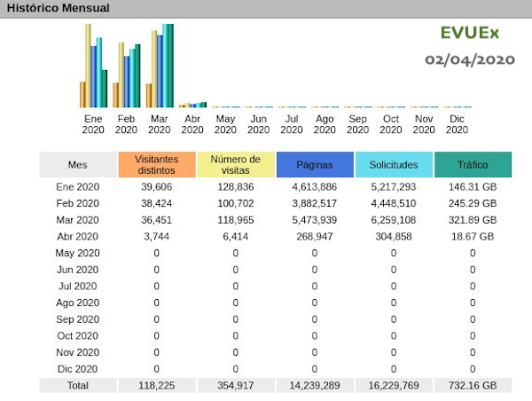Click the Total row label

click(x=78, y=385)
